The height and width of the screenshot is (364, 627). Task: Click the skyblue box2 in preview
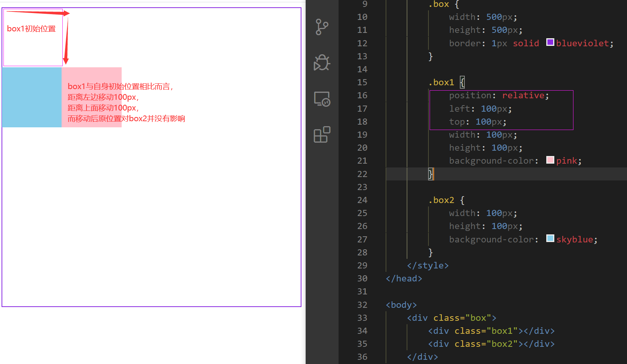[x=32, y=97]
